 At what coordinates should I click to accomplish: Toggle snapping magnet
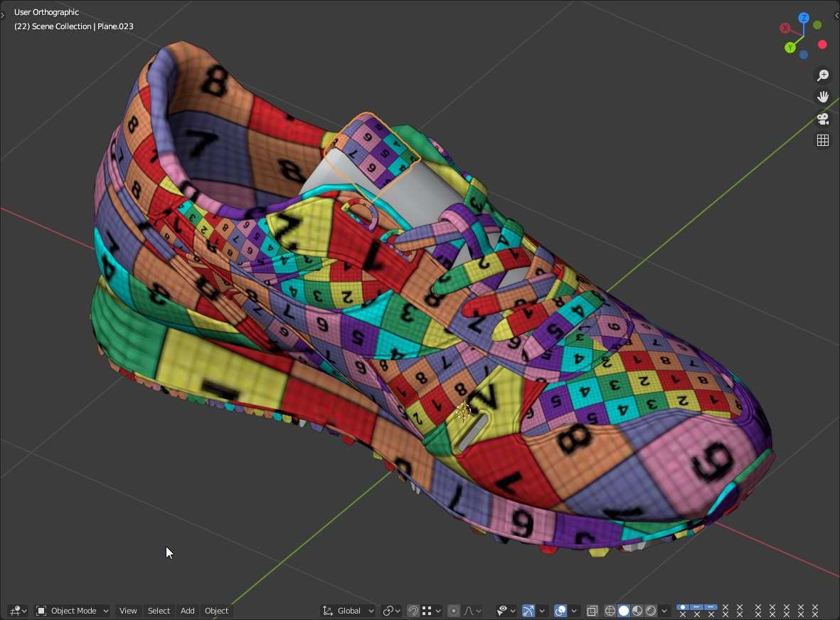[413, 611]
